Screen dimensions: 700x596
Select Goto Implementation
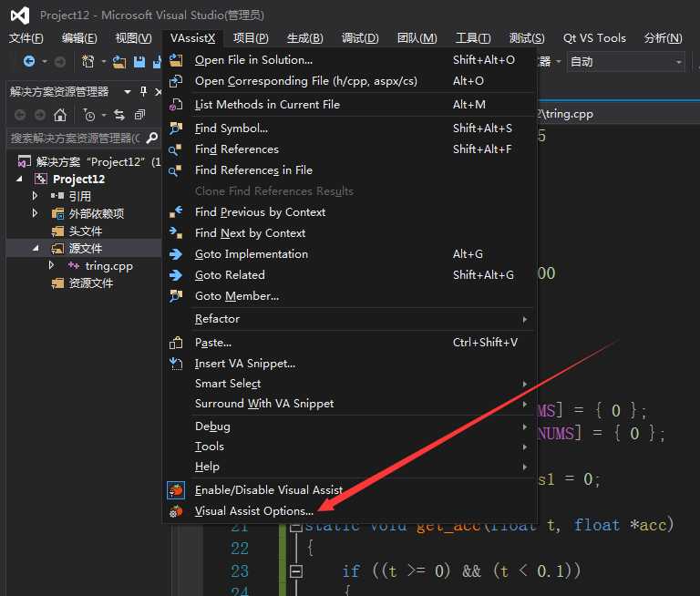[x=350, y=254]
